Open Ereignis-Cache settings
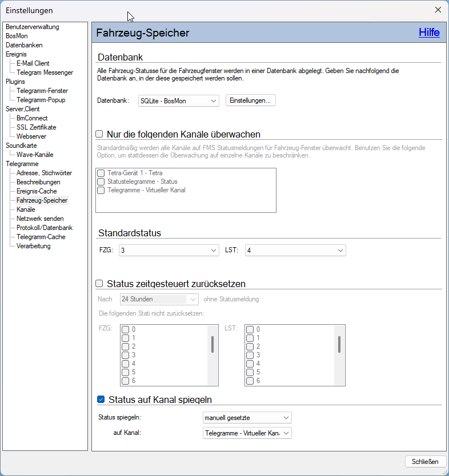This screenshot has width=449, height=476. coord(37,191)
